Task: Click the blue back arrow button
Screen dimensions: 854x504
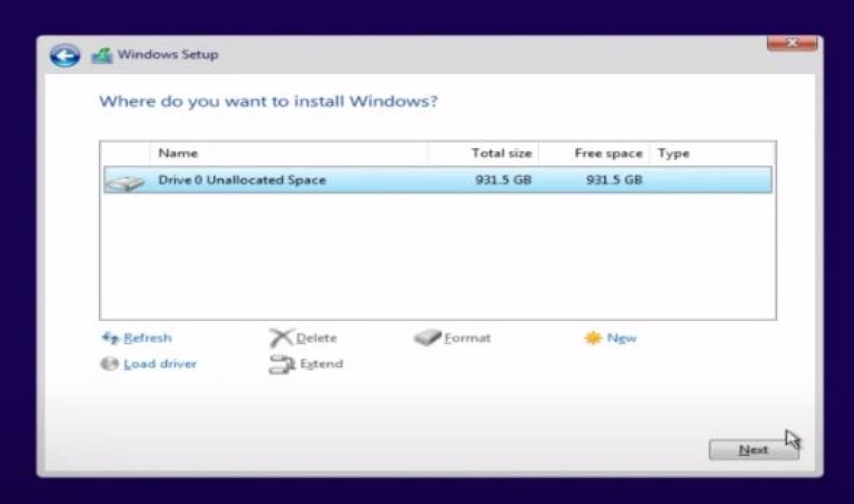Action: click(65, 55)
